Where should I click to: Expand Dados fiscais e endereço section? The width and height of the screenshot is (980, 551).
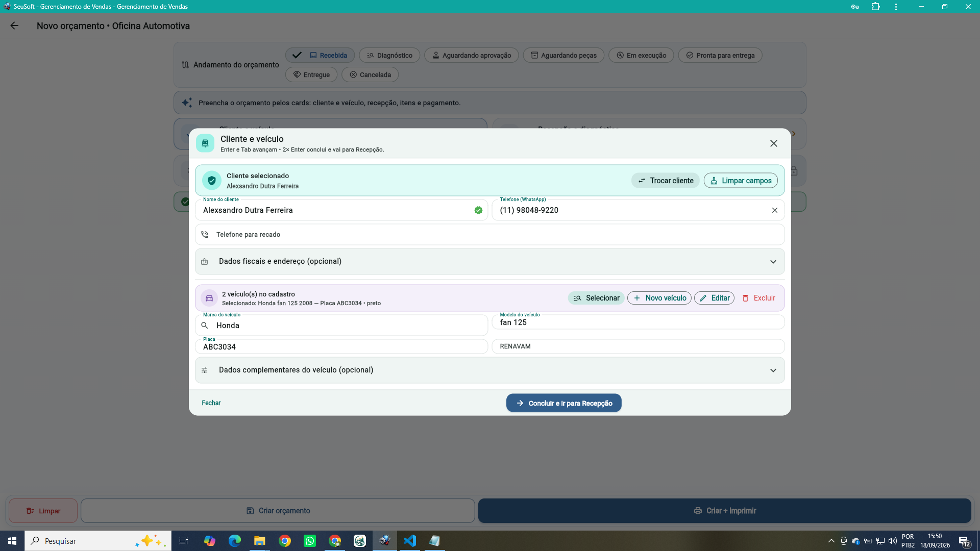click(489, 262)
